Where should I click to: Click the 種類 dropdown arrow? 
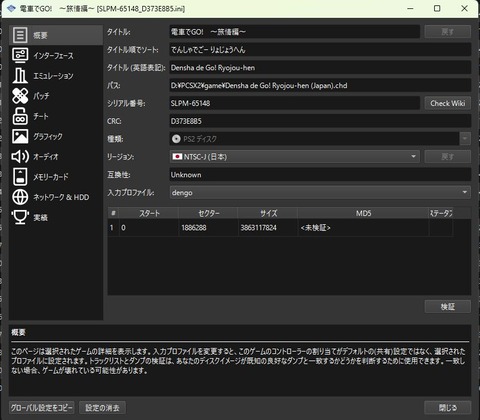point(465,139)
